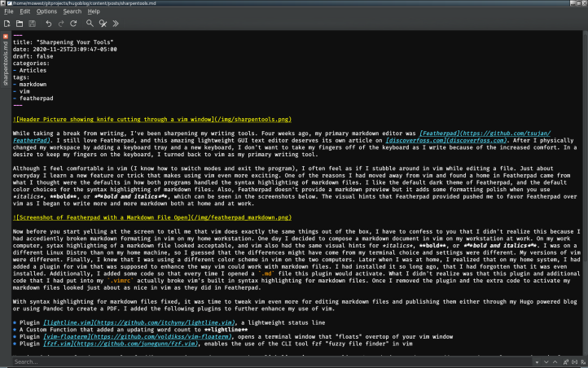Image resolution: width=588 pixels, height=368 pixels.
Task: Click the discoverfoss.com link text
Action: tap(446, 141)
